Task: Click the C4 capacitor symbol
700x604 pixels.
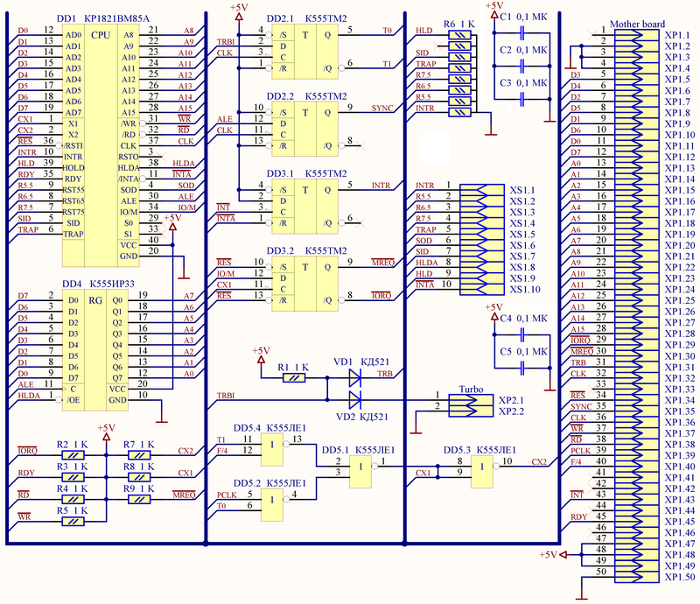Action: coord(522,334)
